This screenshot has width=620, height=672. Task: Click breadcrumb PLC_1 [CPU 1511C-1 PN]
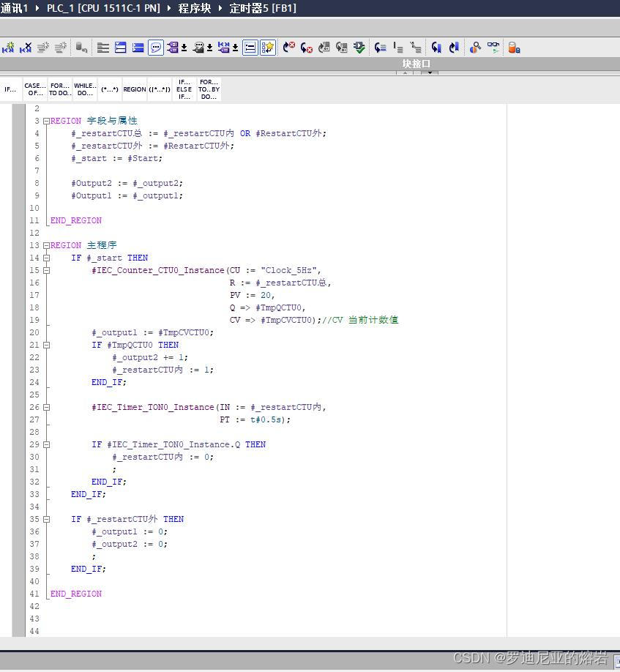pos(103,8)
